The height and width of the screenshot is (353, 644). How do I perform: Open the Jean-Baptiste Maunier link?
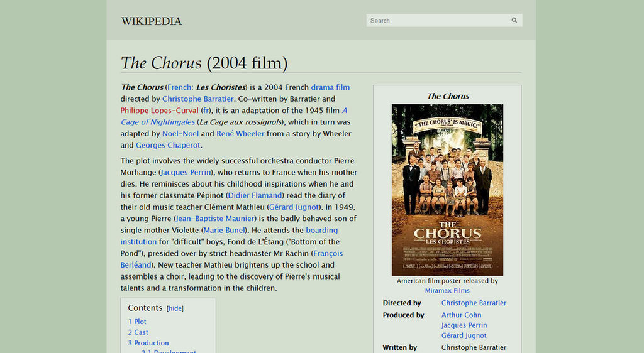point(215,219)
